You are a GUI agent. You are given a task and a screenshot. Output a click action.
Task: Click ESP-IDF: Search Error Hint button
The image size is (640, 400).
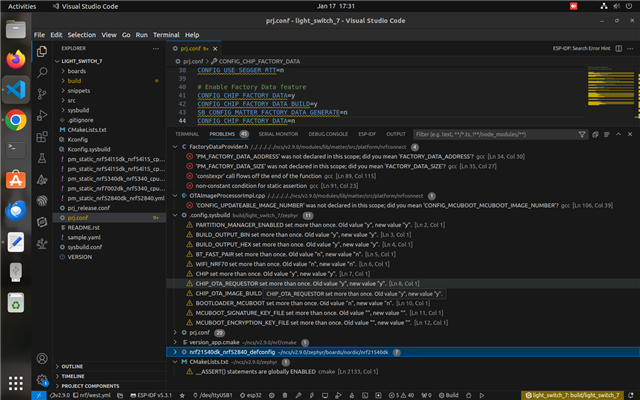point(581,49)
